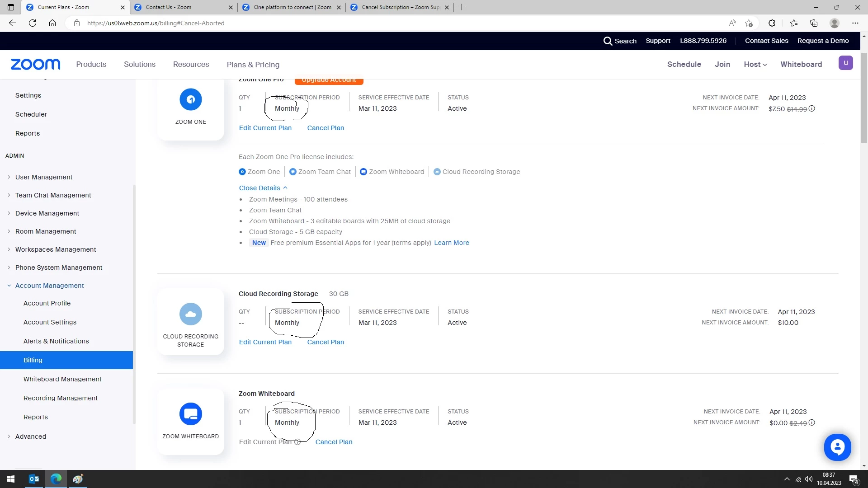Click the Zoom logo in header
Viewport: 868px width, 488px height.
pos(35,64)
